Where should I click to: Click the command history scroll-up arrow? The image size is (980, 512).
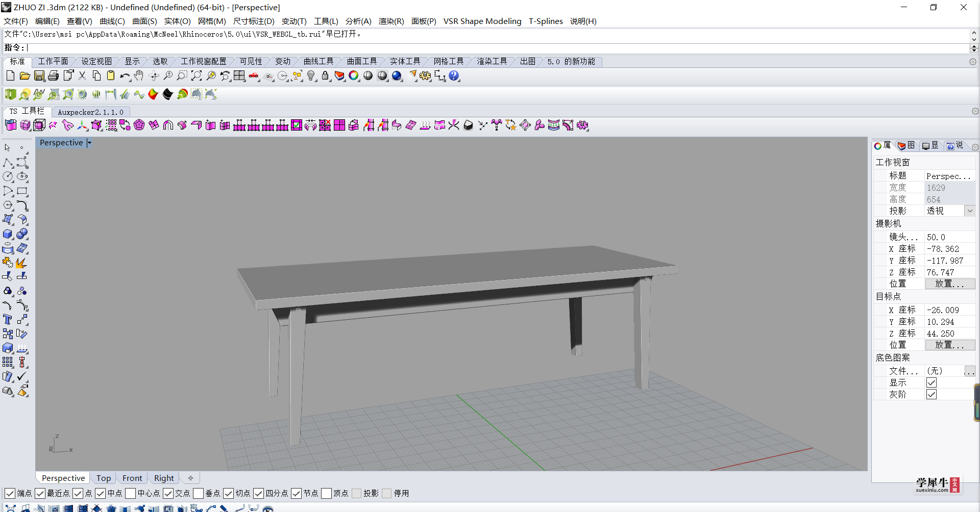tap(974, 32)
